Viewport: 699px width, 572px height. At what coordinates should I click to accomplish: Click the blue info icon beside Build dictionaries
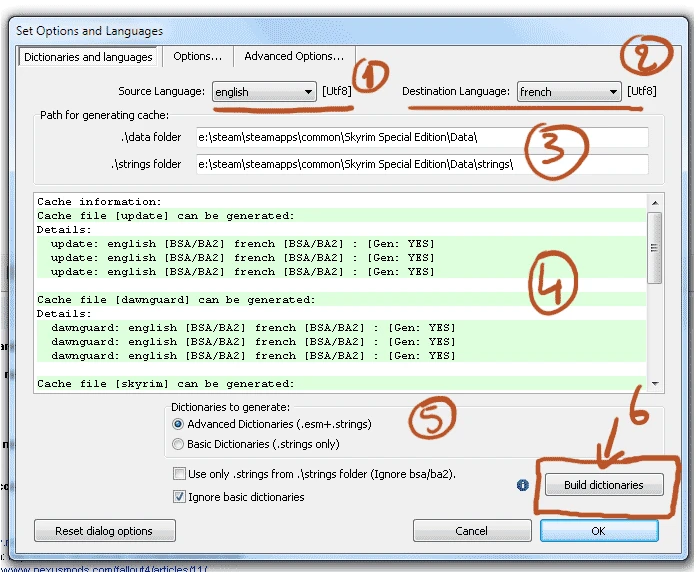[x=522, y=485]
